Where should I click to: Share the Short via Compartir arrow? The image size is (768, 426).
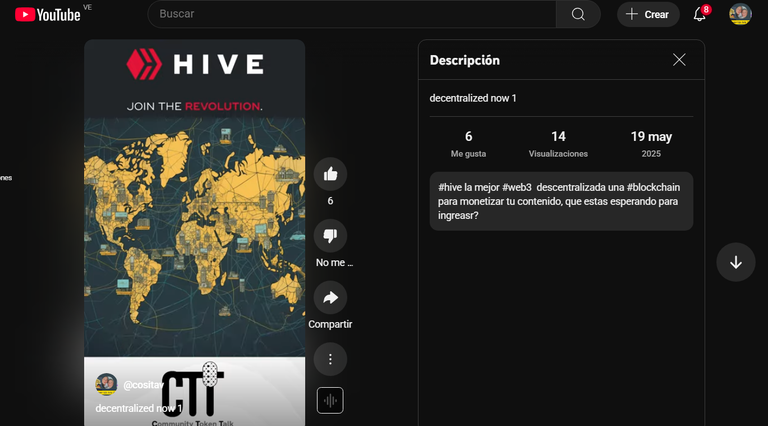(330, 297)
